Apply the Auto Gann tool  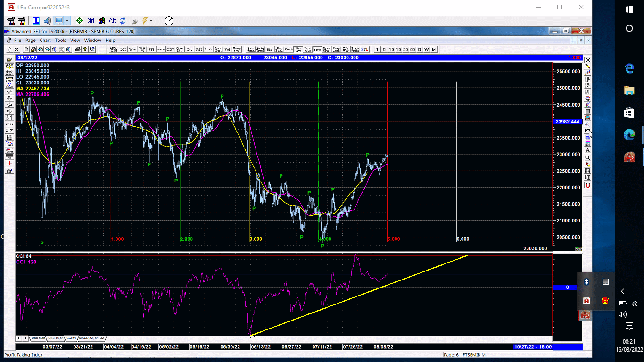[x=250, y=49]
